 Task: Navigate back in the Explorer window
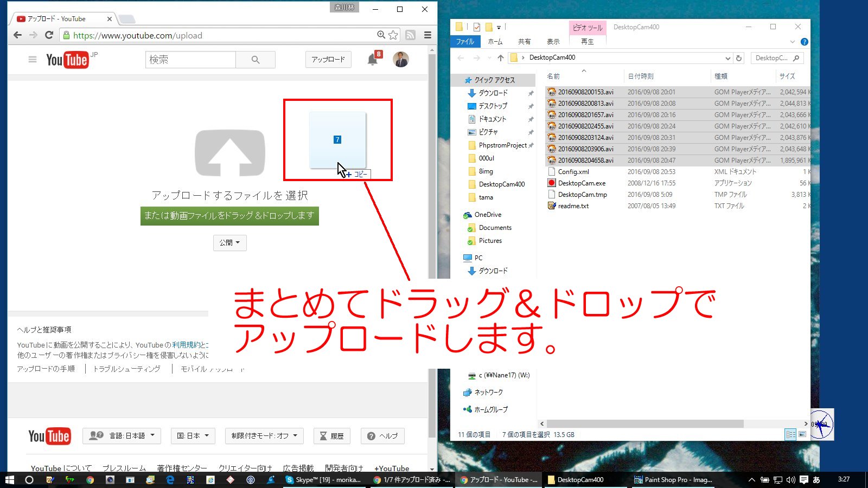pyautogui.click(x=461, y=58)
